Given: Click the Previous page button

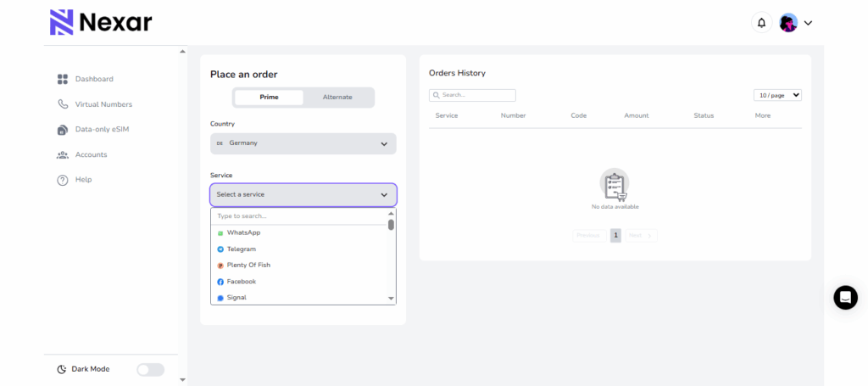Looking at the screenshot, I should click(588, 235).
